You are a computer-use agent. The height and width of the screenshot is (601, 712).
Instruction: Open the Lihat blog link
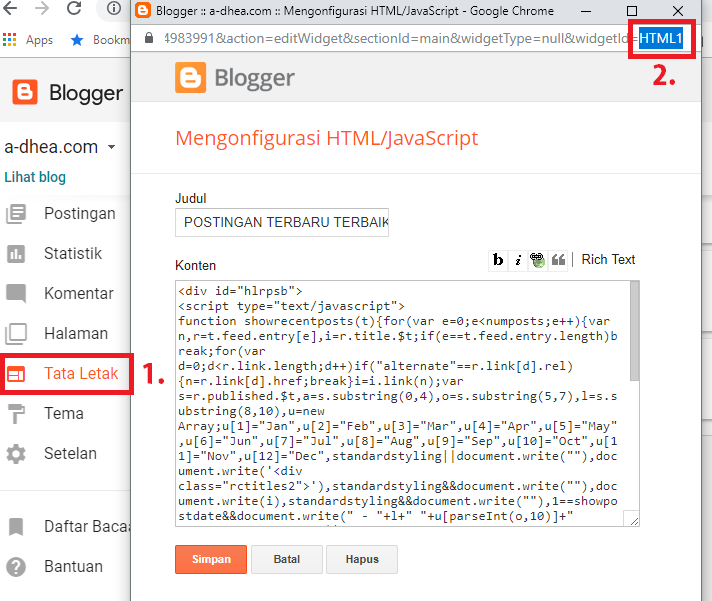click(x=35, y=177)
